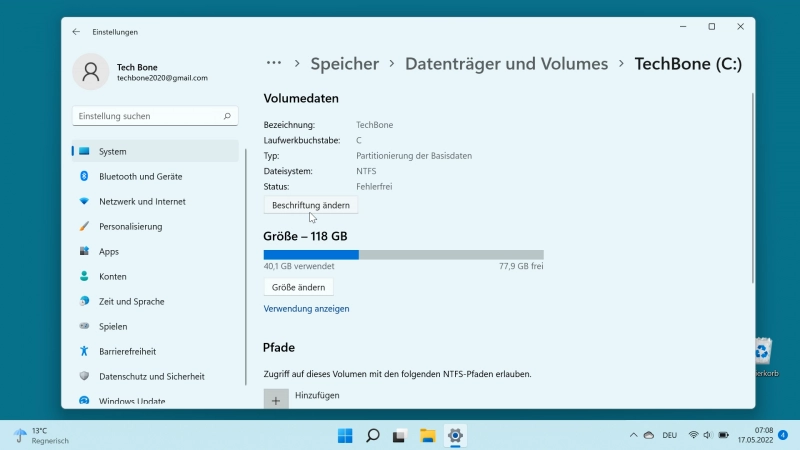The height and width of the screenshot is (450, 800).
Task: Click the plus Hinzufügen path button
Action: pyautogui.click(x=276, y=399)
